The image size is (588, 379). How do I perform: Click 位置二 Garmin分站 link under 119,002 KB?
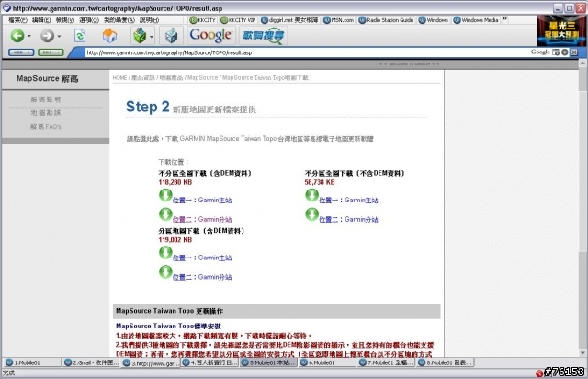pos(202,277)
